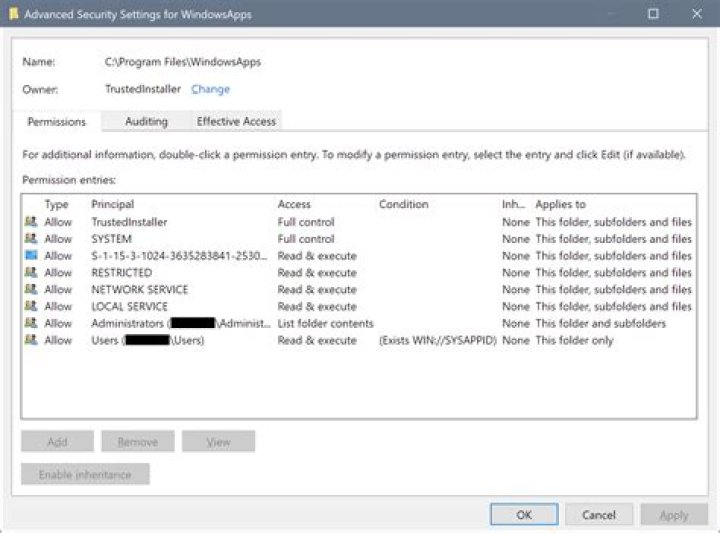720x533 pixels.
Task: Click the Change owner link
Action: coord(210,89)
